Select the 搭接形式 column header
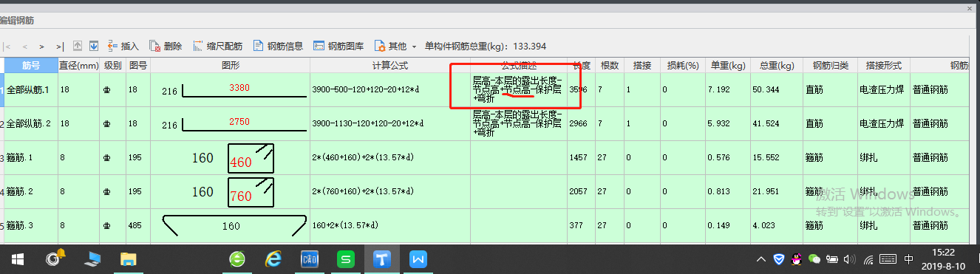 [x=884, y=66]
